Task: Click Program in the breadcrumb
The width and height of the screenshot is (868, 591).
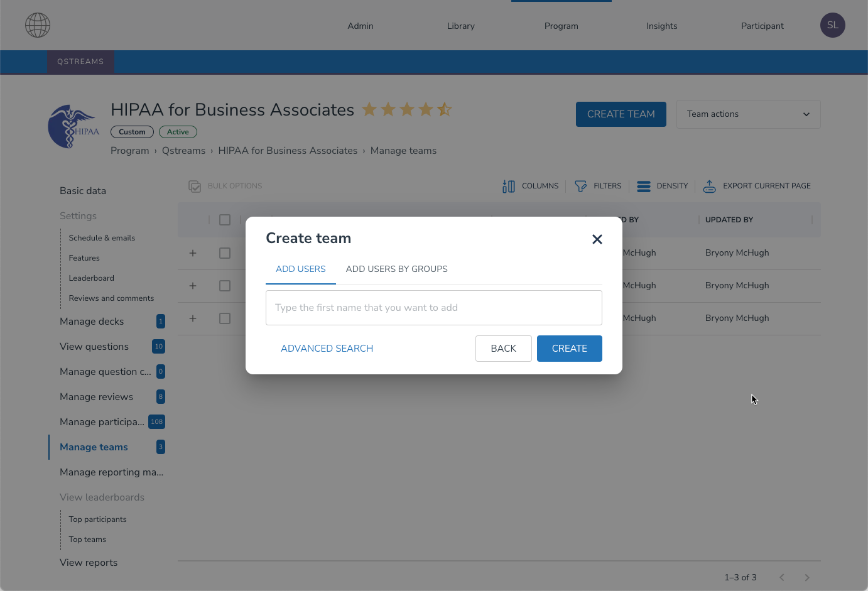Action: coord(130,151)
